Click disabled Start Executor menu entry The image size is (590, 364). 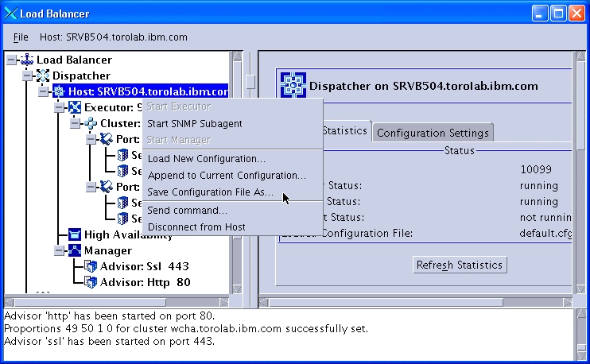[x=232, y=106]
